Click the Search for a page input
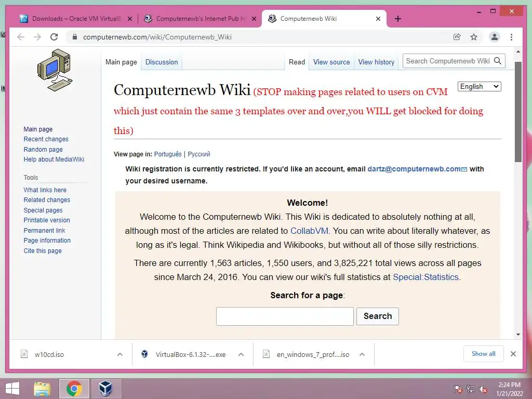532x399 pixels. tap(285, 316)
